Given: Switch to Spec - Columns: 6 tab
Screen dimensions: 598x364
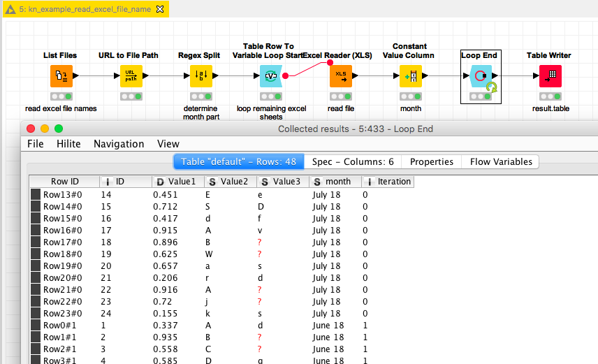Looking at the screenshot, I should click(x=352, y=161).
